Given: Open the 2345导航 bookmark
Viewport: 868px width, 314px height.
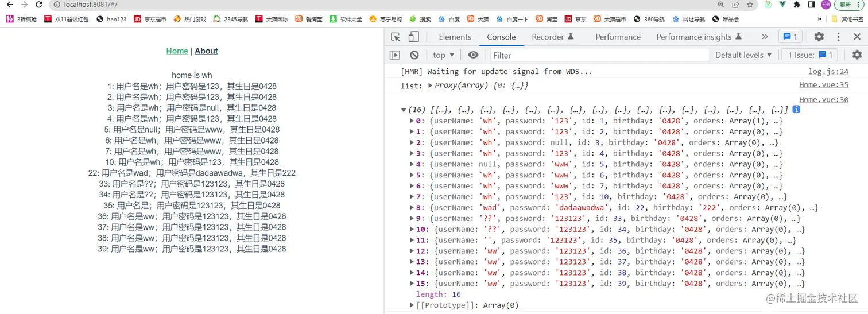Looking at the screenshot, I should tap(230, 19).
